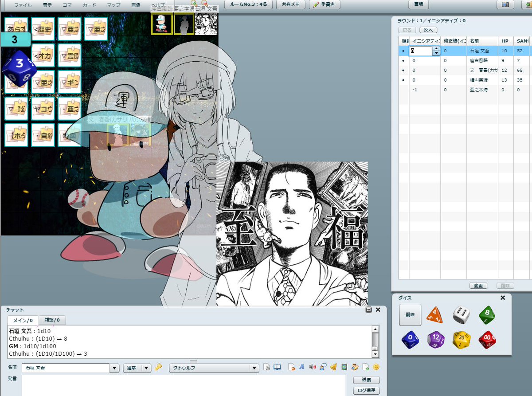Screen dimensions: 532x396
Task: Open the 画像 menu
Action: tap(136, 5)
